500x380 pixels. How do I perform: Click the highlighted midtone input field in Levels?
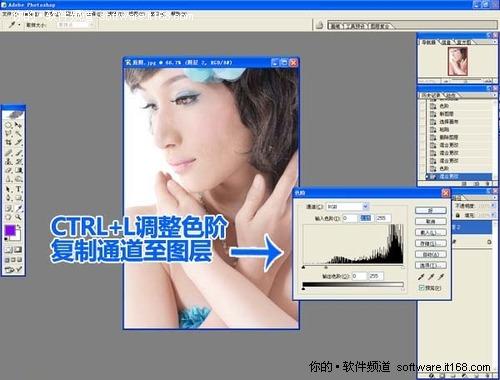(x=366, y=218)
